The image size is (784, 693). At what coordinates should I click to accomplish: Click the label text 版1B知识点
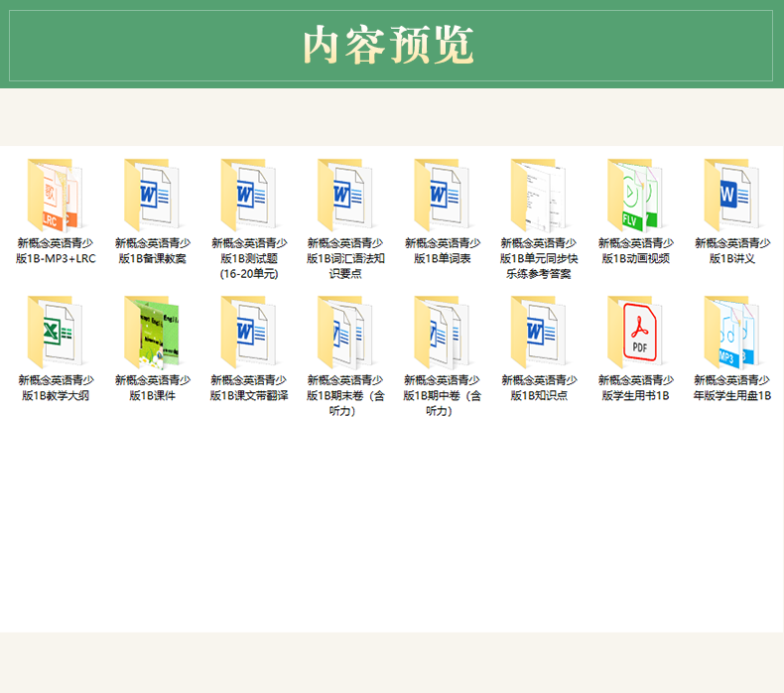[x=539, y=396]
